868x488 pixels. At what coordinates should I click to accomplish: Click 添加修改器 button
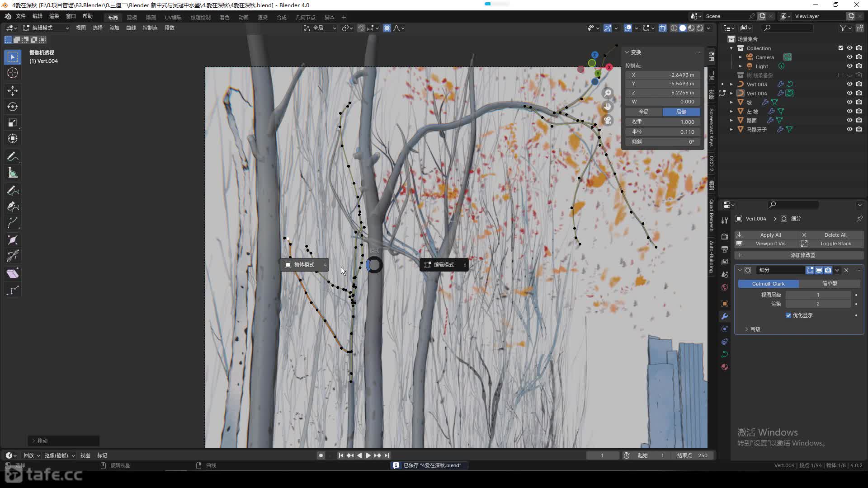tap(799, 255)
